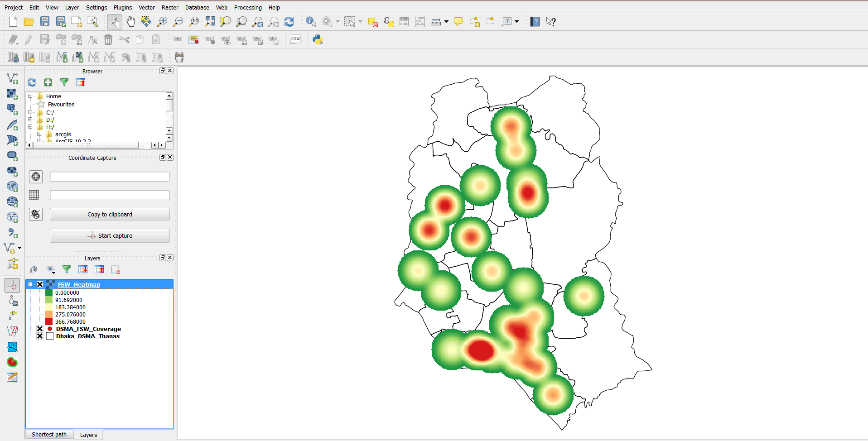Click the Add Vector Layer icon
The width and height of the screenshot is (868, 441).
12,79
